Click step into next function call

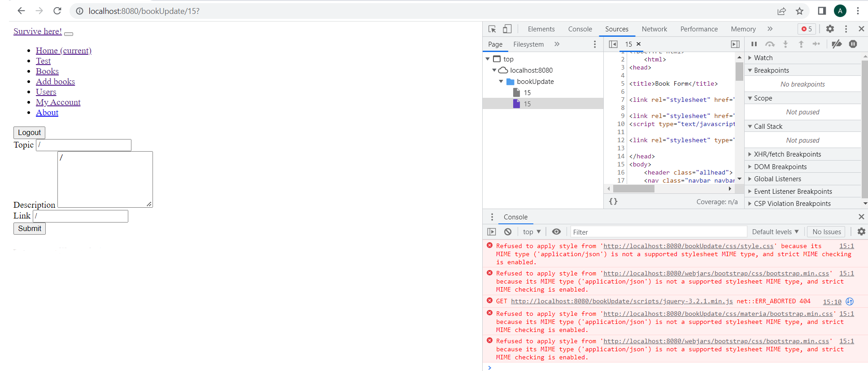point(785,44)
